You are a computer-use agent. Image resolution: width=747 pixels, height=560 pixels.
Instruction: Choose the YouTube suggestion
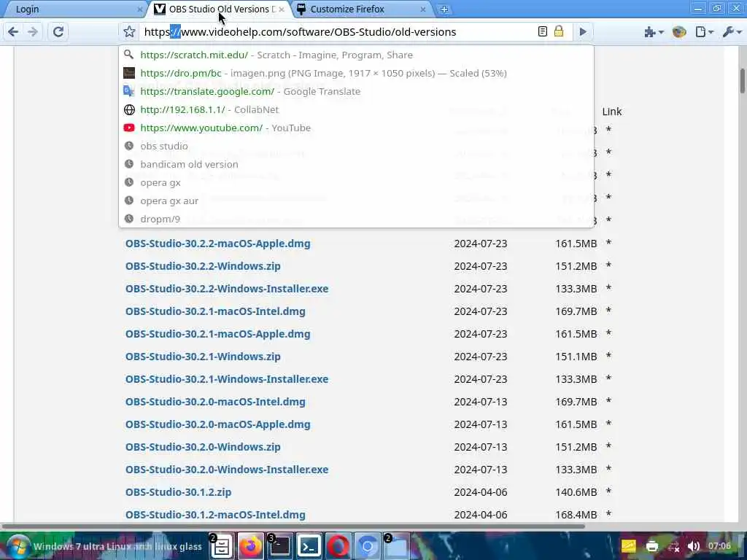(356, 128)
